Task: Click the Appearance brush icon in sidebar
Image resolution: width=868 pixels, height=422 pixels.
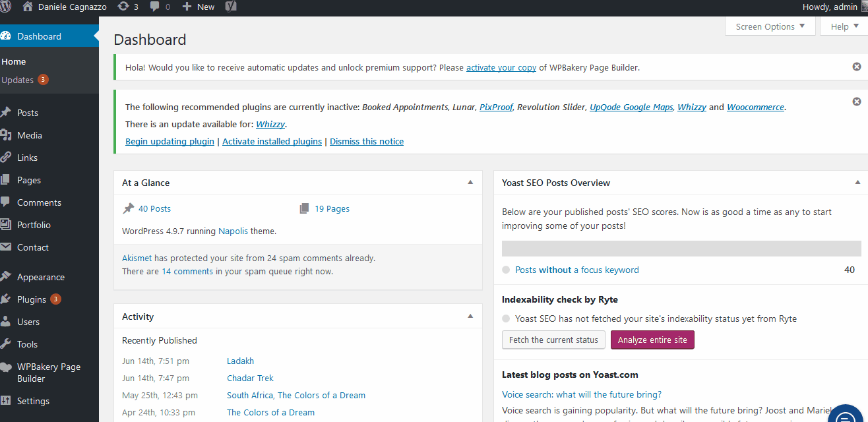Action: click(5, 277)
